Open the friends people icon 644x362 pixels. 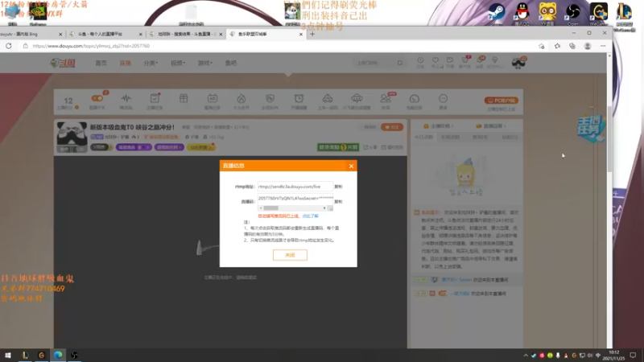coord(386,98)
